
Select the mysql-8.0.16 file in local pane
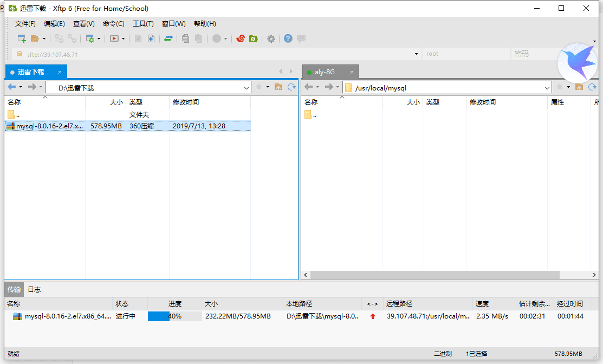click(x=49, y=126)
